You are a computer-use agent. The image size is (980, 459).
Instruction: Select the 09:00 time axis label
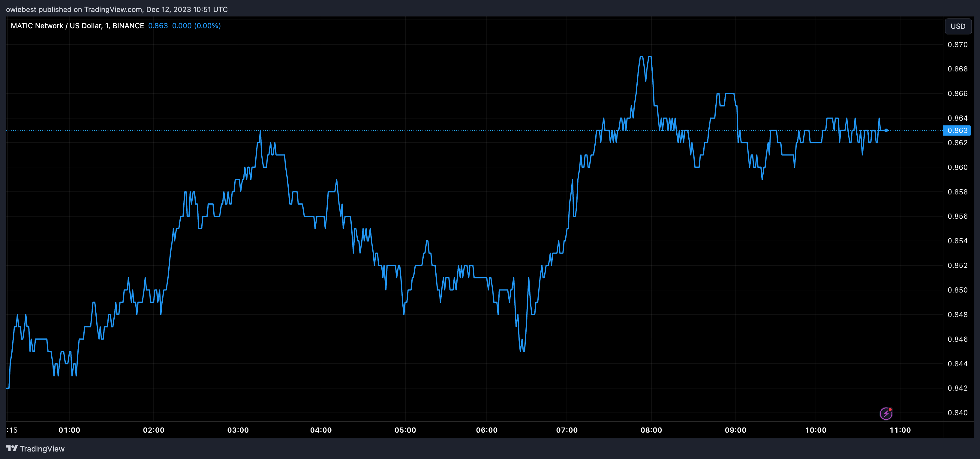pyautogui.click(x=735, y=430)
